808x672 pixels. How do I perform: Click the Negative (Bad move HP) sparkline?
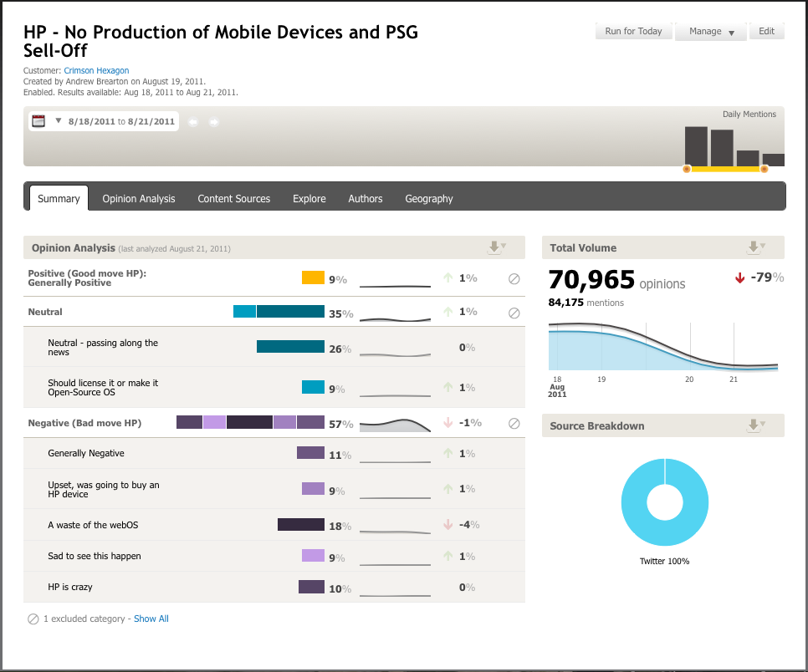coord(396,425)
